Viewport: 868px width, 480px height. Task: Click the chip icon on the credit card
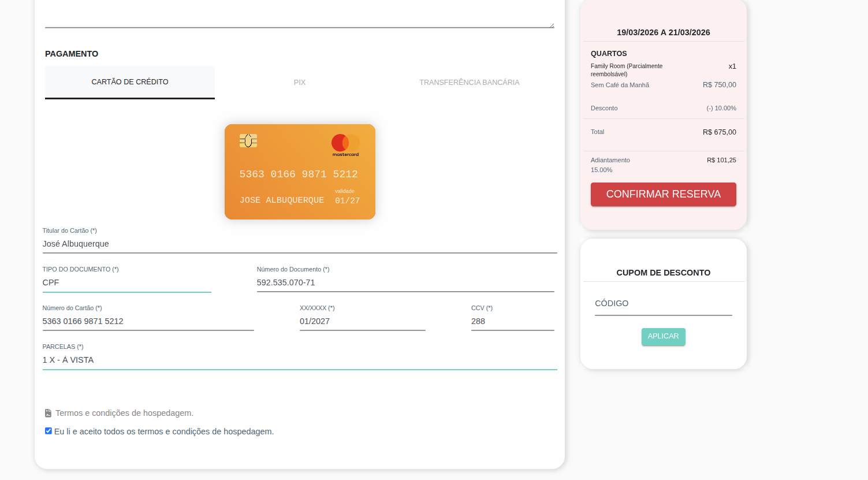[248, 140]
